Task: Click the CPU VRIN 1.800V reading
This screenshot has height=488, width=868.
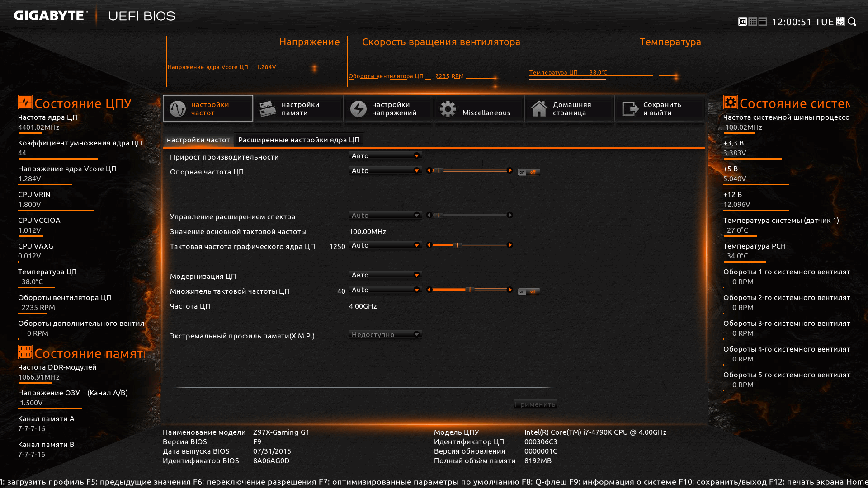Action: pos(29,205)
